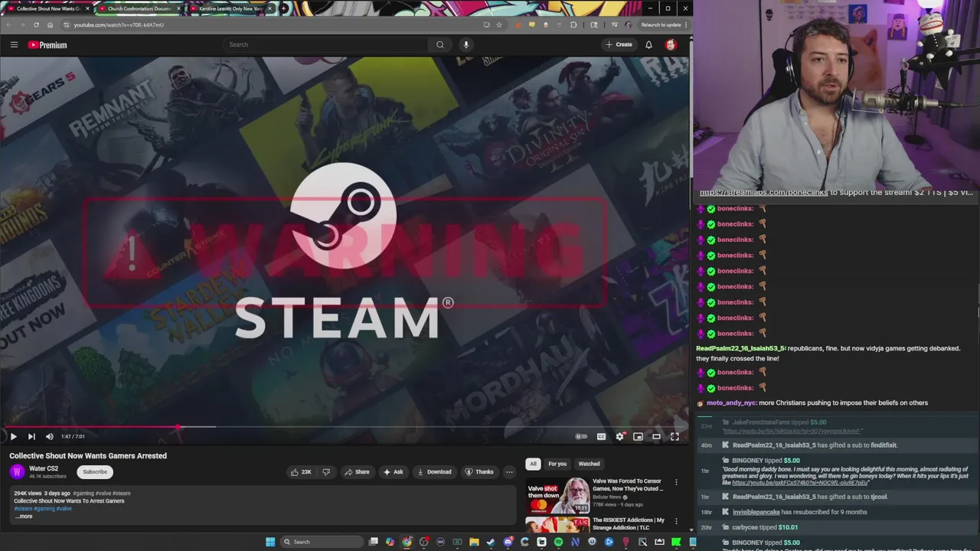Expand description with ...more
This screenshot has width=980, height=551.
point(24,516)
